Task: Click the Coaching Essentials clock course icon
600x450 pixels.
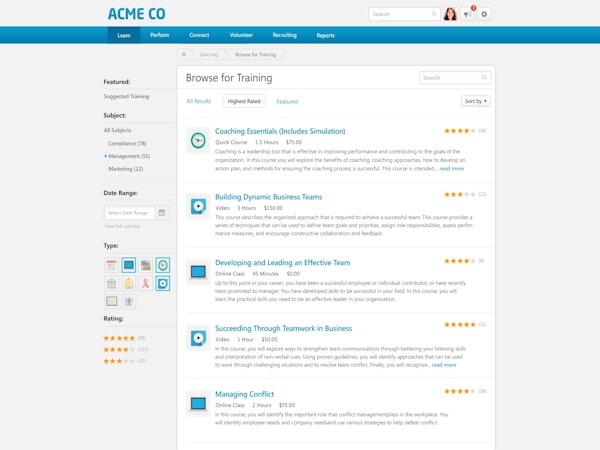Action: [198, 141]
